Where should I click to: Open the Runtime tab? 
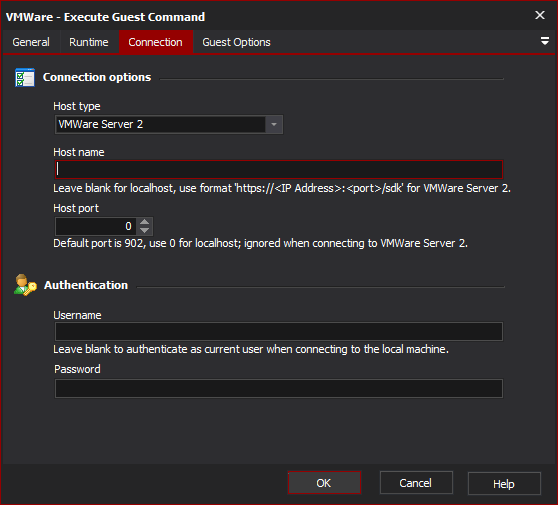tap(89, 42)
